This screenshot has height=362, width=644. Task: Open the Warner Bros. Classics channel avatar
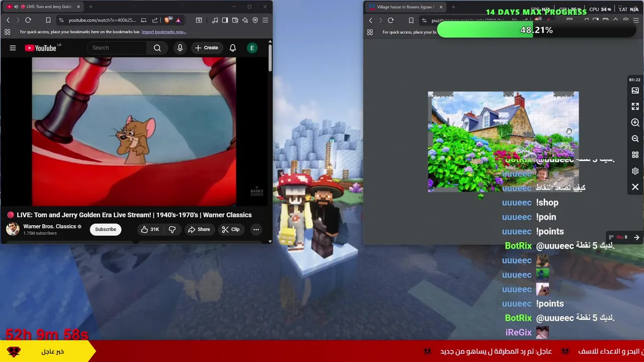pyautogui.click(x=13, y=229)
